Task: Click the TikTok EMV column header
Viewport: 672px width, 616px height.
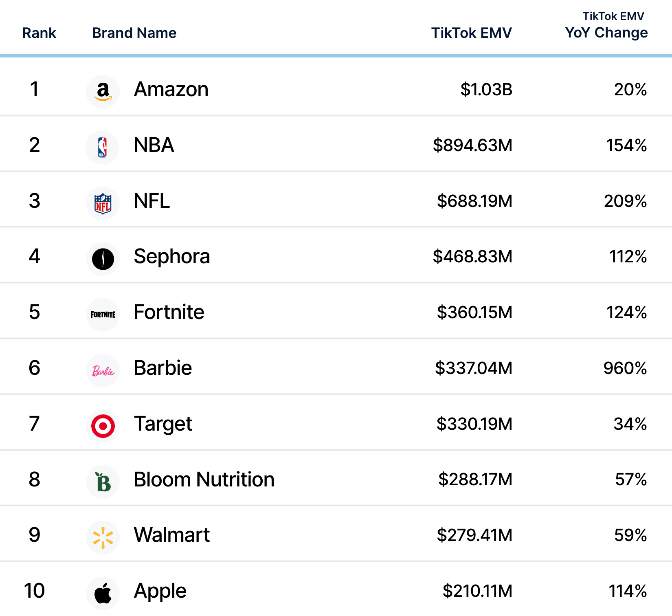Action: 471,33
